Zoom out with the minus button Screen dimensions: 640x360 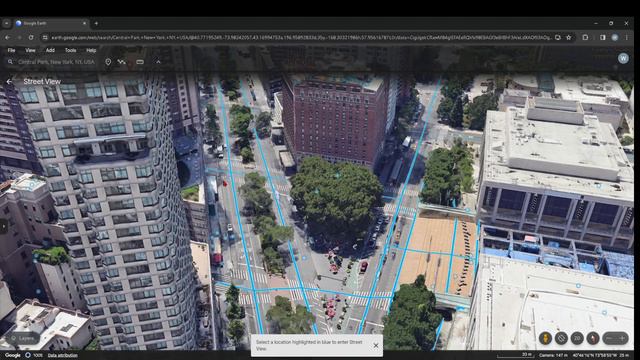[x=609, y=338]
